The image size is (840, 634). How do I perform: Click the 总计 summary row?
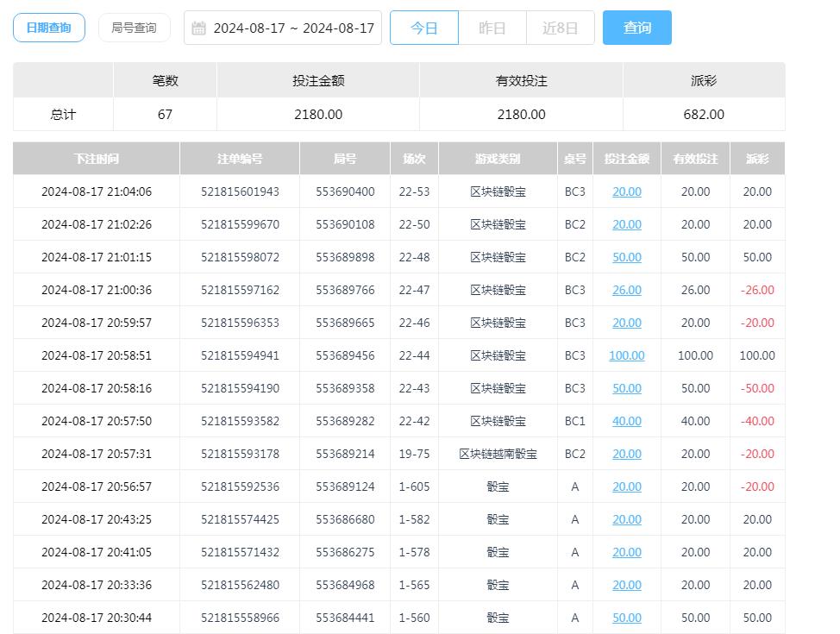click(x=62, y=114)
